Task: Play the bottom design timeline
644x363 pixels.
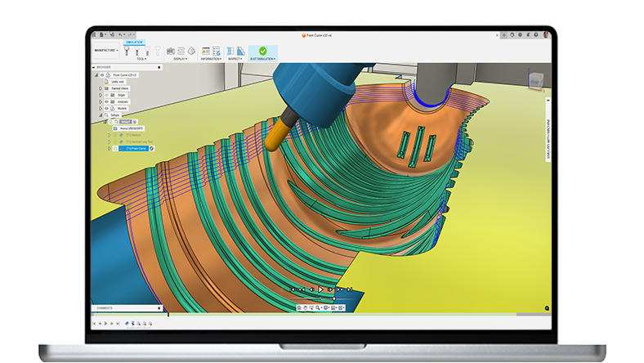Action: [105, 324]
